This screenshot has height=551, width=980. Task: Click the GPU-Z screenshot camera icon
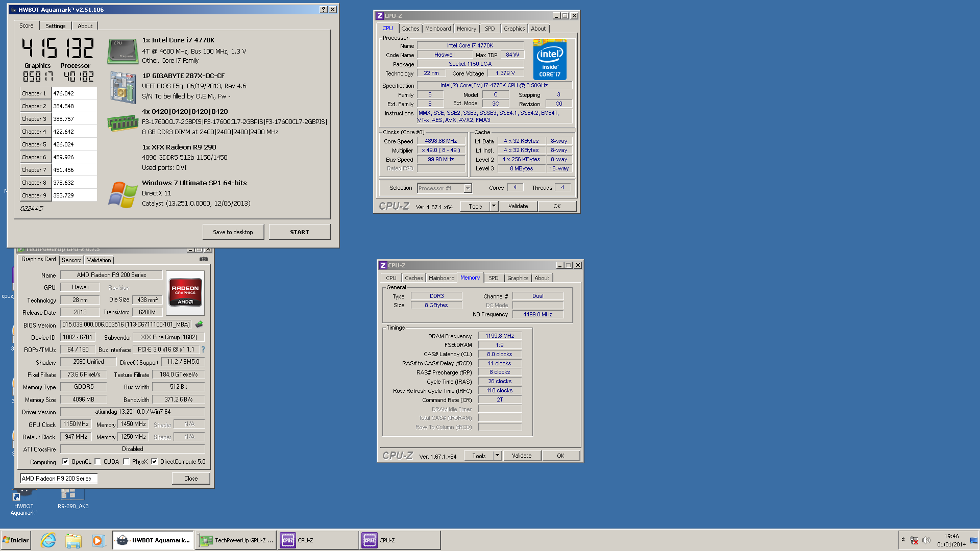tap(204, 259)
